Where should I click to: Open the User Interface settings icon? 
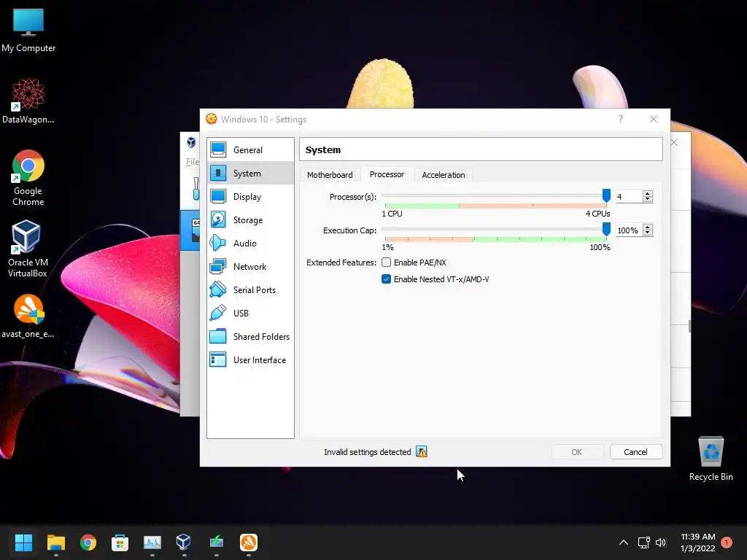click(218, 360)
